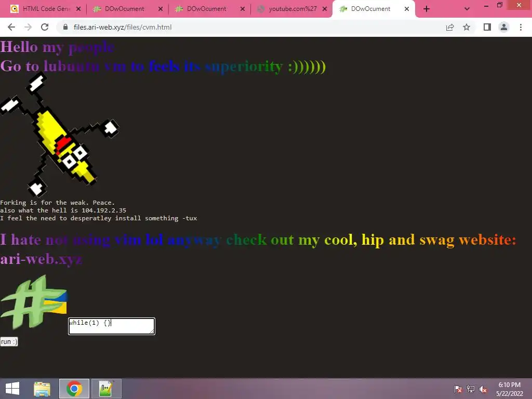
Task: Open network tray icon
Action: coord(471,389)
